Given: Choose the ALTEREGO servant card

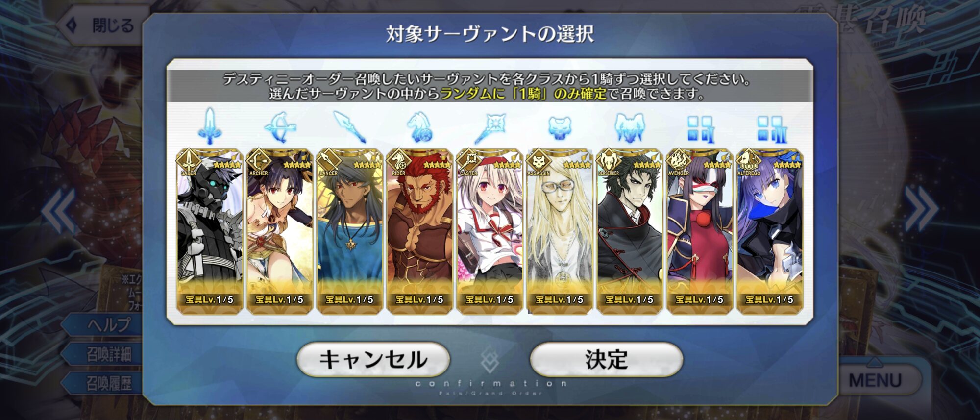Looking at the screenshot, I should (770, 231).
